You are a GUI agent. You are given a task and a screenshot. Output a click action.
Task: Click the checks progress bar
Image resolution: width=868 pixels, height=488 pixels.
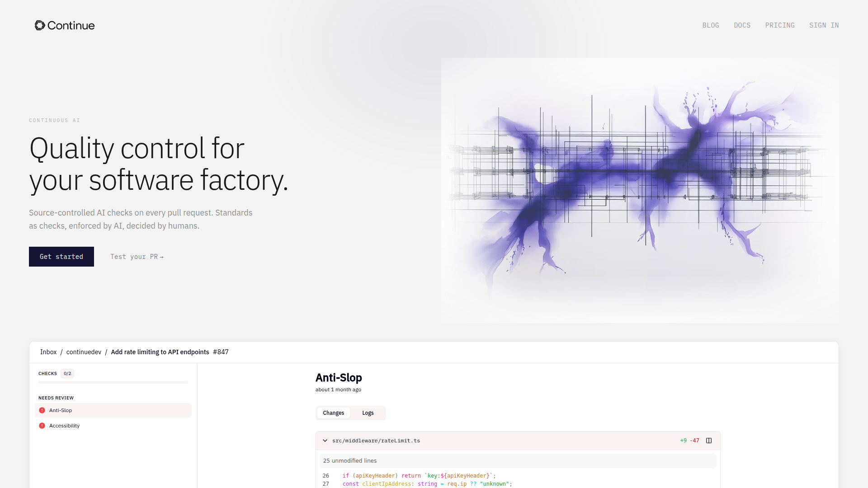(113, 382)
